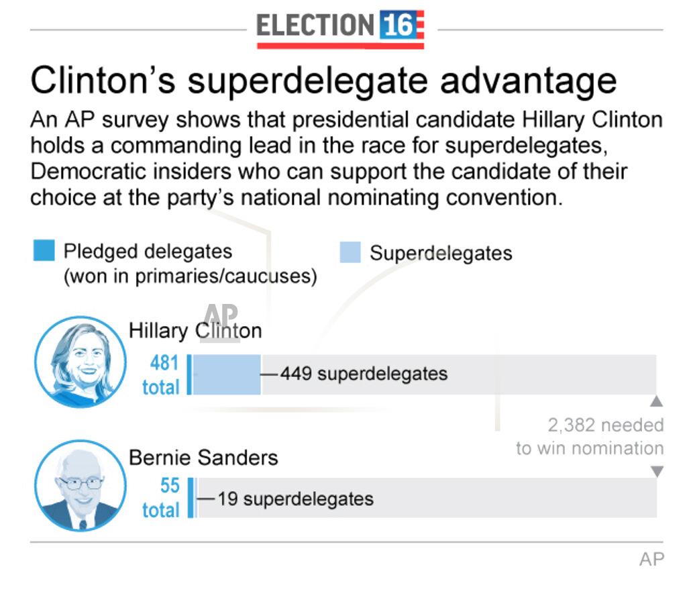Viewport: 687px width, 616px height.
Task: Click the Pledged delegates legend swatch
Action: [x=44, y=250]
